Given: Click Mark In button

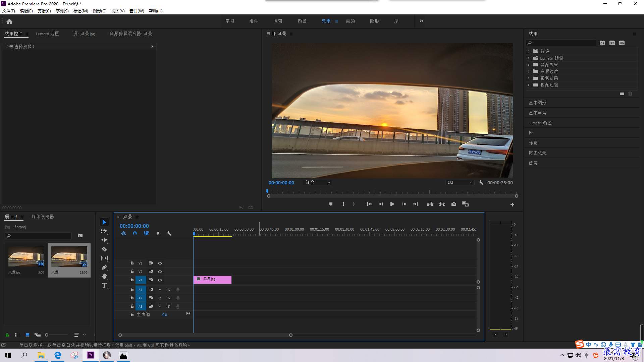Looking at the screenshot, I should [343, 204].
